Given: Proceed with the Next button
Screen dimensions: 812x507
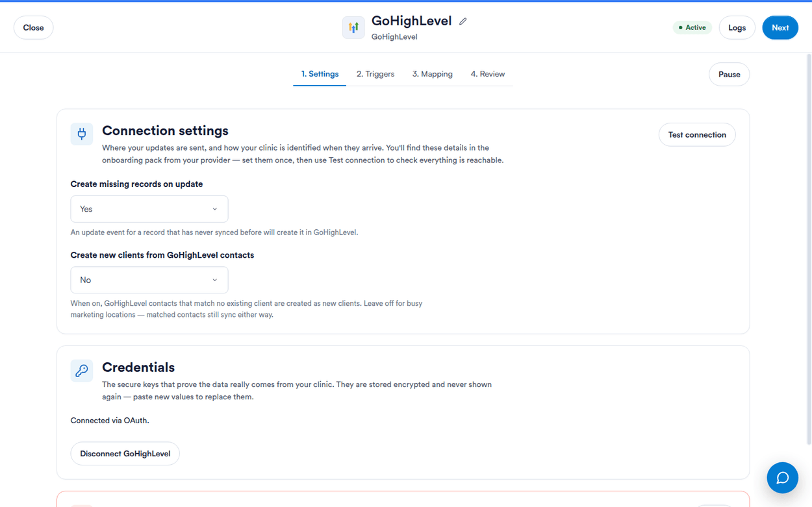Looking at the screenshot, I should pyautogui.click(x=780, y=27).
